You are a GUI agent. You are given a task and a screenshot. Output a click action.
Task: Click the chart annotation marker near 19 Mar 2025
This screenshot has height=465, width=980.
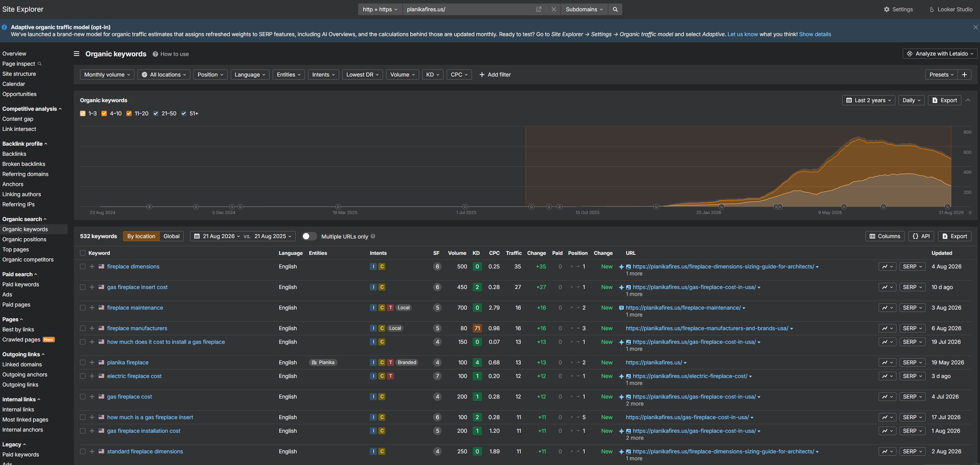point(338,207)
